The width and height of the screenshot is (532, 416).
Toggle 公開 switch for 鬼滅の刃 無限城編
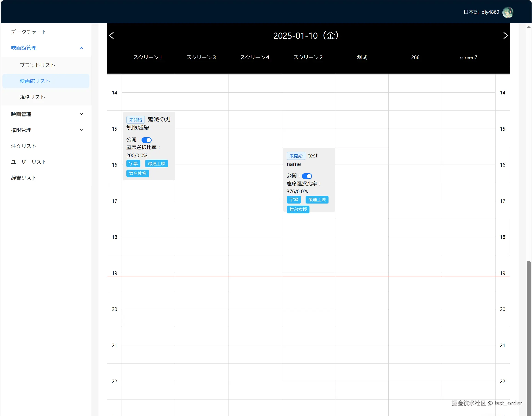click(147, 140)
